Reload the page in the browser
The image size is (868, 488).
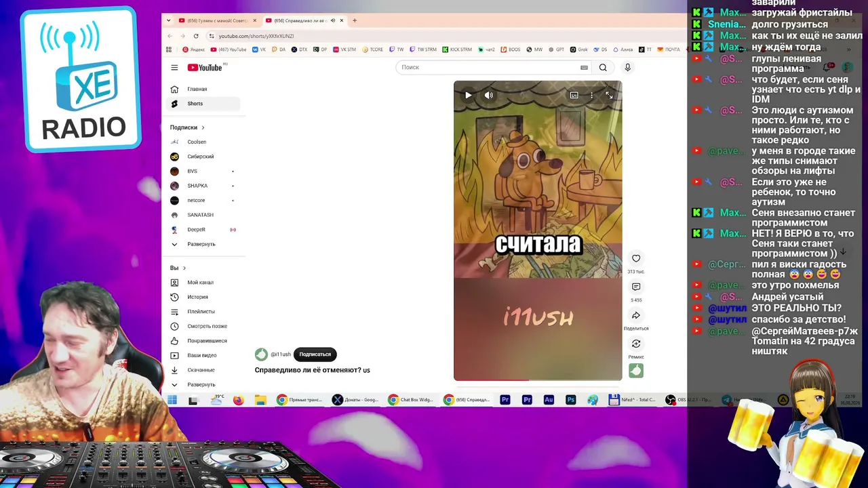coord(196,36)
